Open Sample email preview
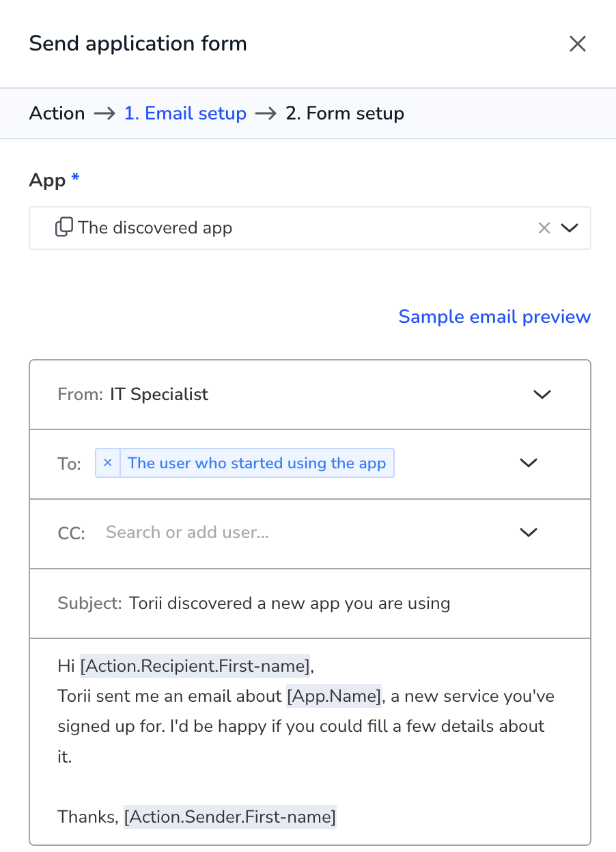Viewport: 616px width, 852px height. tap(494, 317)
